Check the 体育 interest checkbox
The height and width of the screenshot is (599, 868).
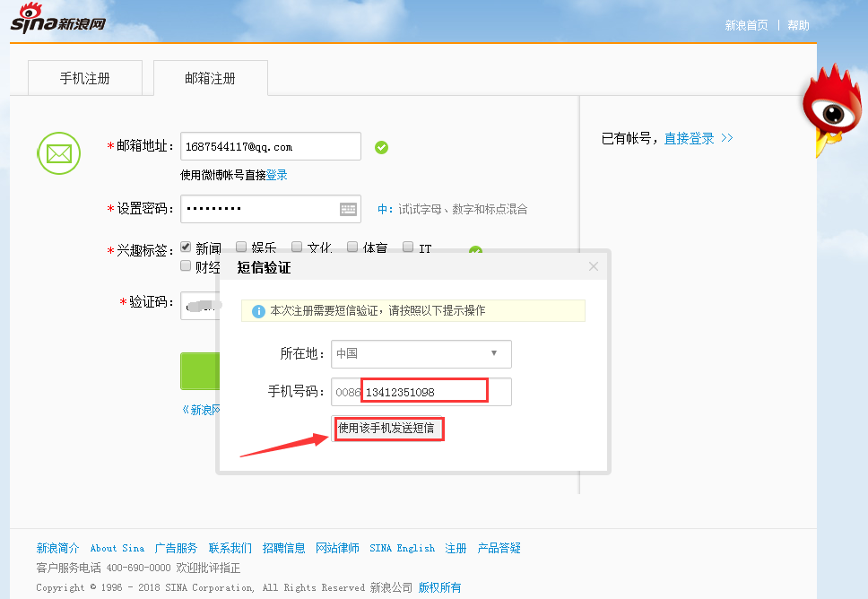(352, 247)
